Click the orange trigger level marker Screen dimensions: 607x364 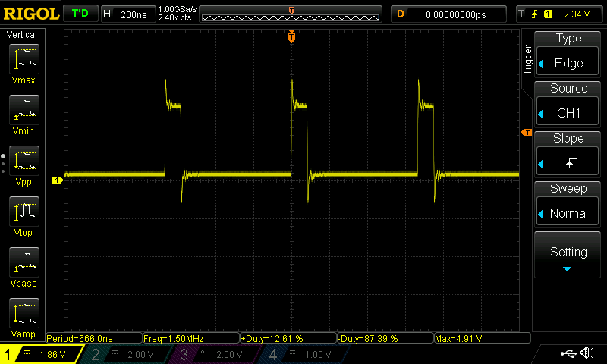(526, 133)
